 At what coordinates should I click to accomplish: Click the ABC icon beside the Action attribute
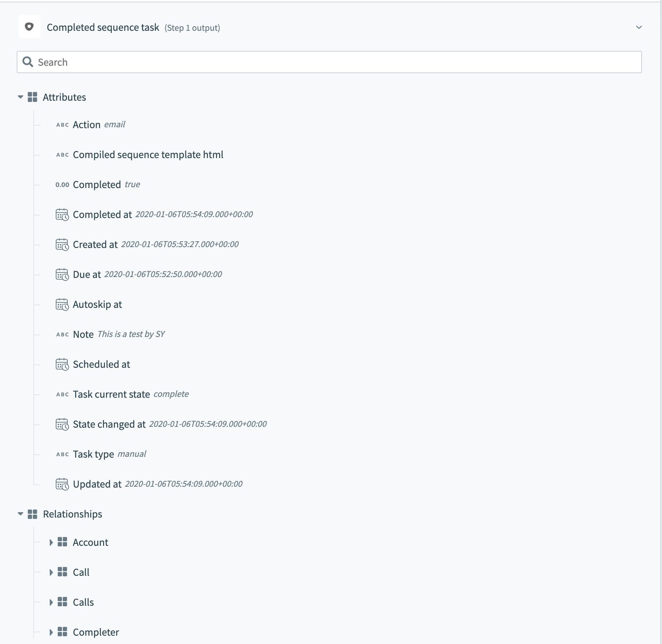click(x=62, y=124)
